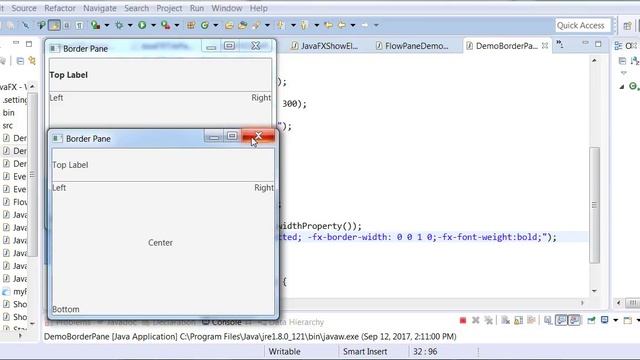Click the Open Perspective icon near Quick Access

coord(628,26)
